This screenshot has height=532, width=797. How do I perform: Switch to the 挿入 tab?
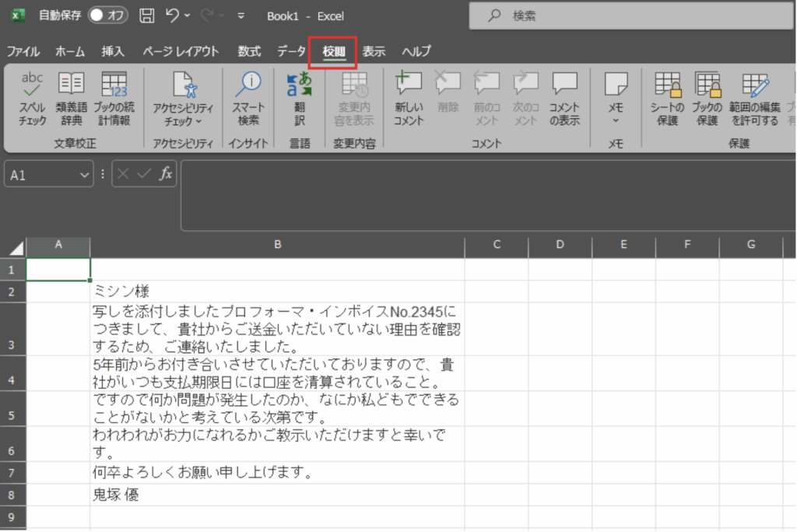[x=113, y=51]
